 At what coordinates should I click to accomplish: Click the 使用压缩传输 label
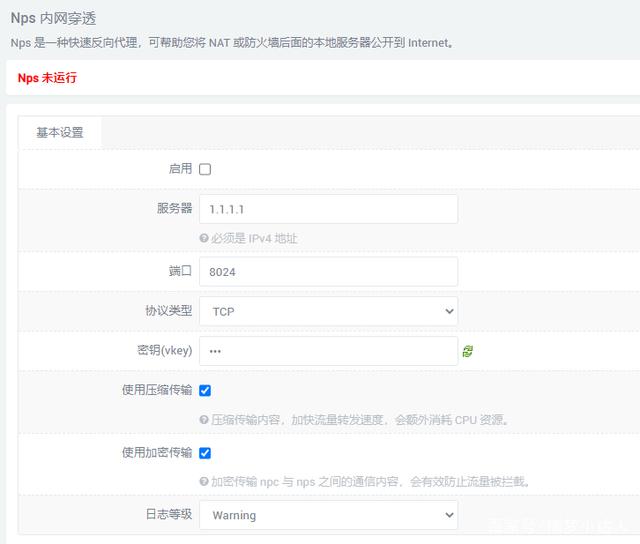click(157, 390)
